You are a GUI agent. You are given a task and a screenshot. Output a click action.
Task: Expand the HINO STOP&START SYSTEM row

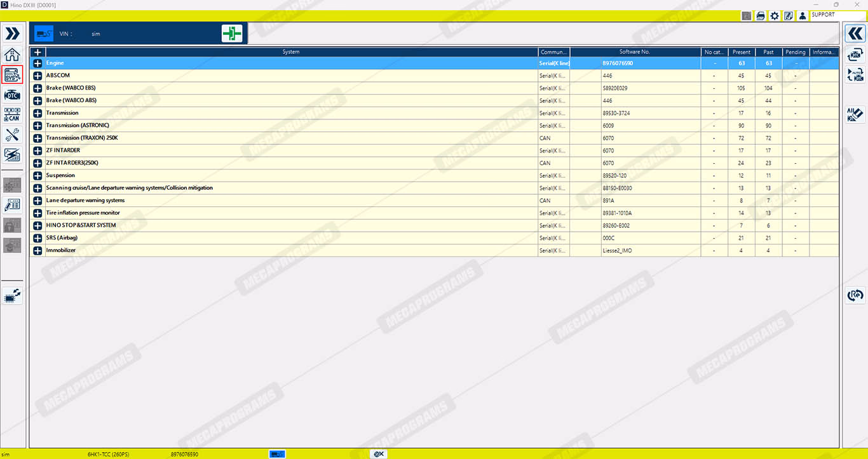(x=37, y=225)
